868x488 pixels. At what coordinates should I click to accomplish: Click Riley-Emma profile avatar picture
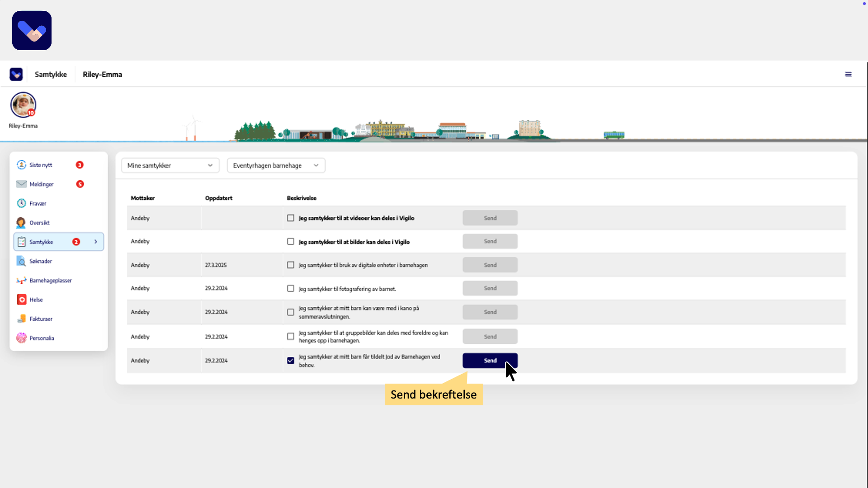[x=23, y=105]
